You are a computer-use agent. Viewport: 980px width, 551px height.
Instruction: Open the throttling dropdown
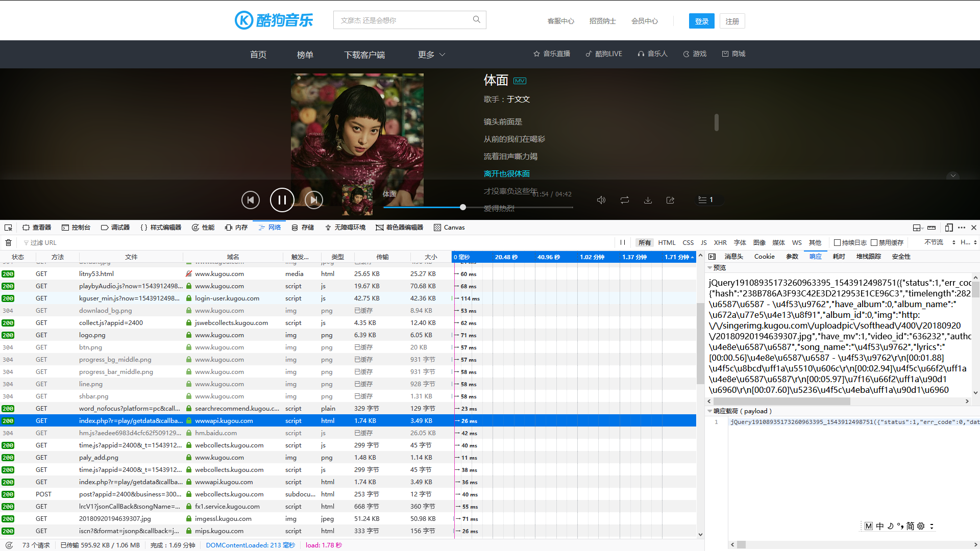[940, 242]
